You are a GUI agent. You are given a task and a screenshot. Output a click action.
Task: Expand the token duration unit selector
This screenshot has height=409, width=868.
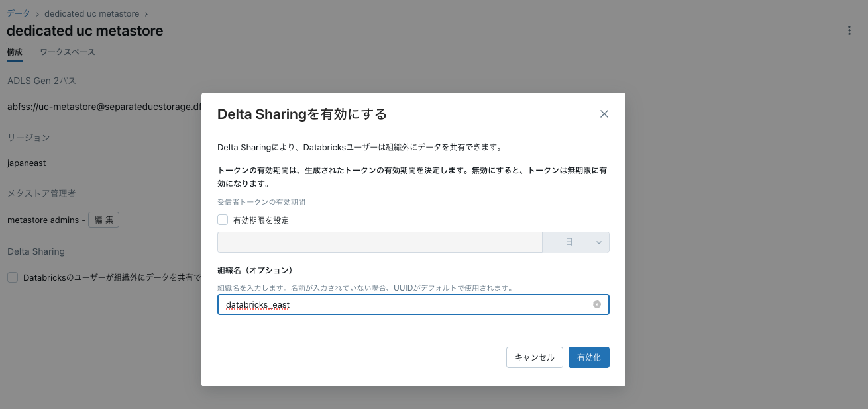[x=576, y=242]
